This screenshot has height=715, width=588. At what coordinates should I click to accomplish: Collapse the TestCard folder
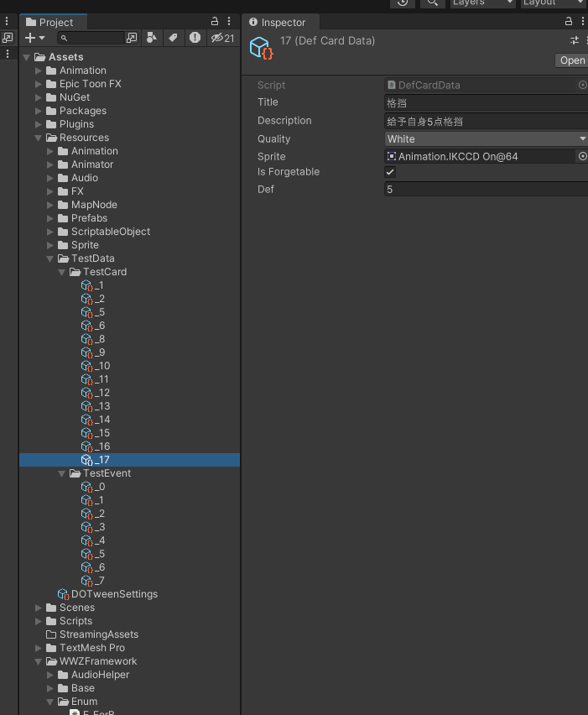pos(62,272)
